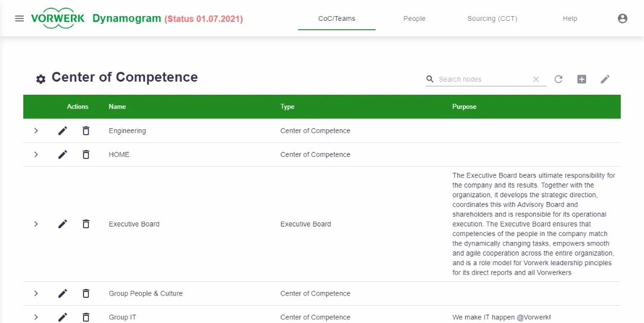Click the 'We make IT happen @Vorwerk!' purpose
Image resolution: width=644 pixels, height=323 pixels.
[501, 317]
